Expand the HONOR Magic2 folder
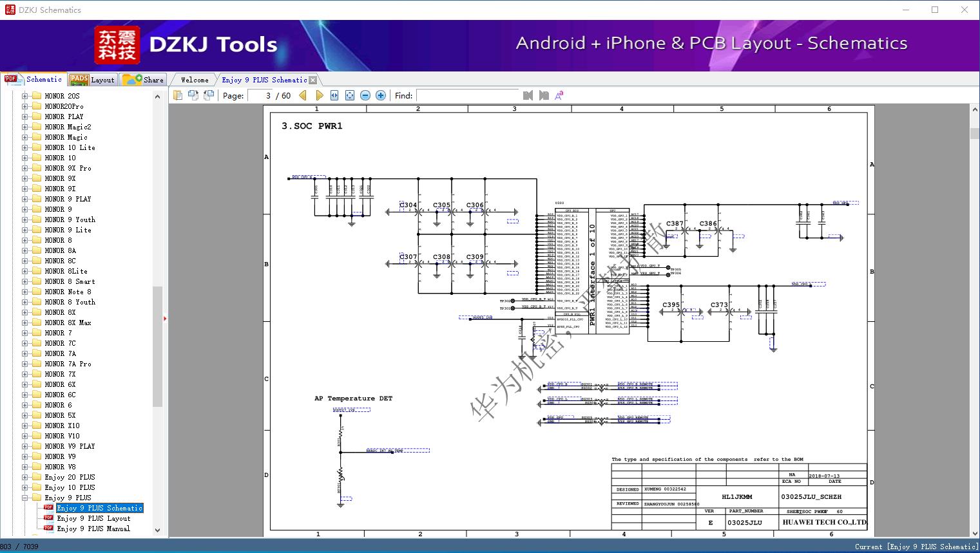The height and width of the screenshot is (553, 980). [x=25, y=127]
